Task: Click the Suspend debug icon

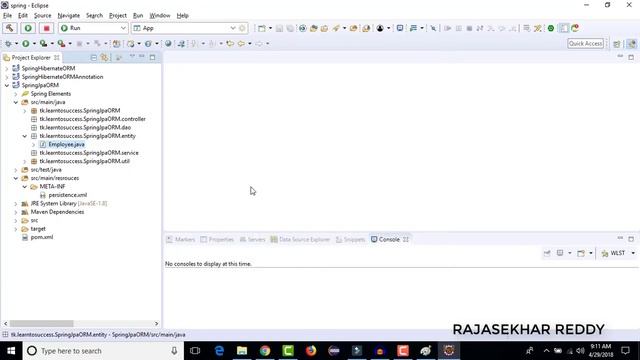Action: point(459,28)
